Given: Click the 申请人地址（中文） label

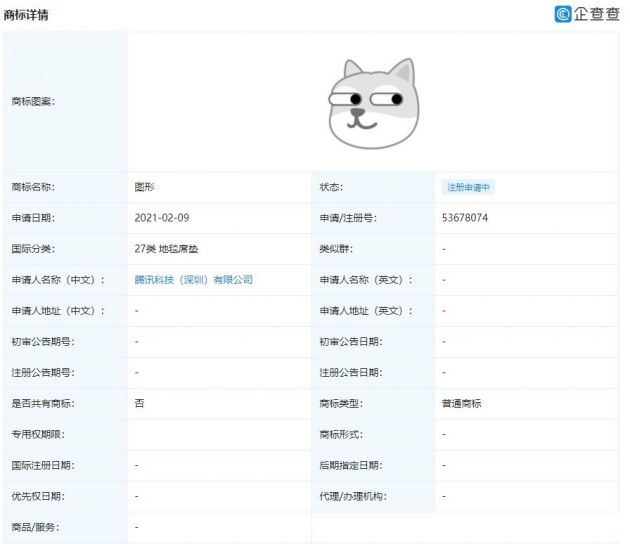Looking at the screenshot, I should (58, 311).
